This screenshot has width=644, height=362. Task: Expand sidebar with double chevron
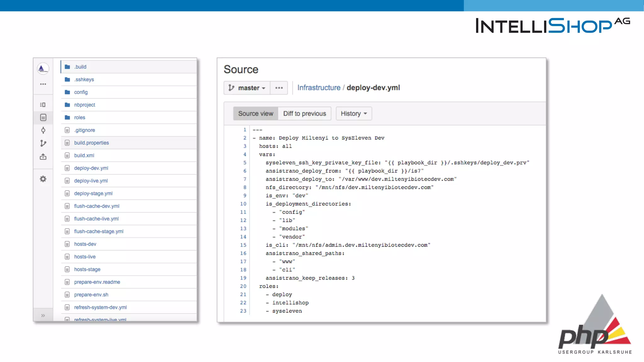43,315
